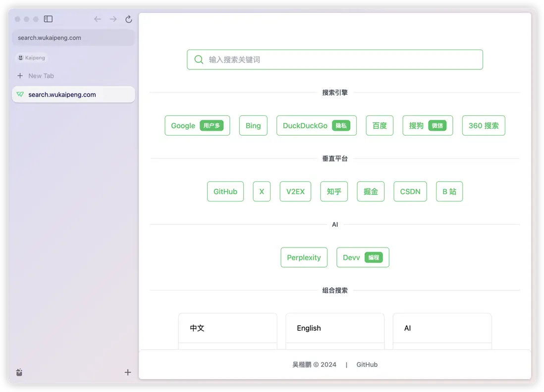Search with Google engine button
544x392 pixels.
[x=197, y=125]
